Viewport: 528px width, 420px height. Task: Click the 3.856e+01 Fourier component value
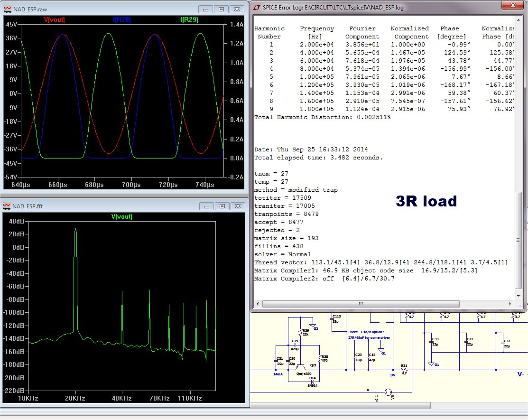pos(362,45)
